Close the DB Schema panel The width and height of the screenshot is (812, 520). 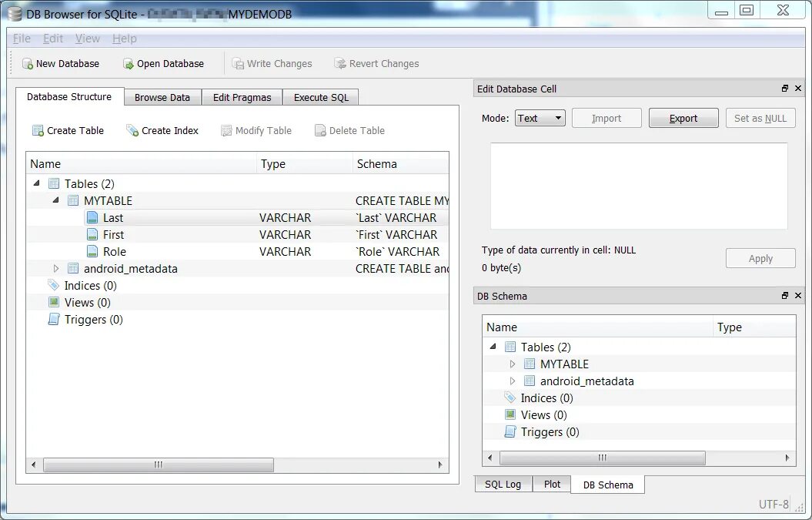click(x=798, y=296)
